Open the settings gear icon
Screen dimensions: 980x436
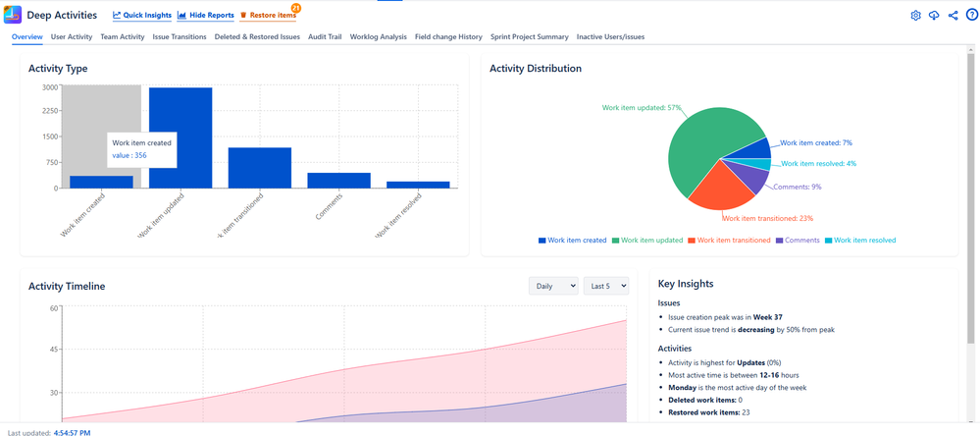click(915, 16)
